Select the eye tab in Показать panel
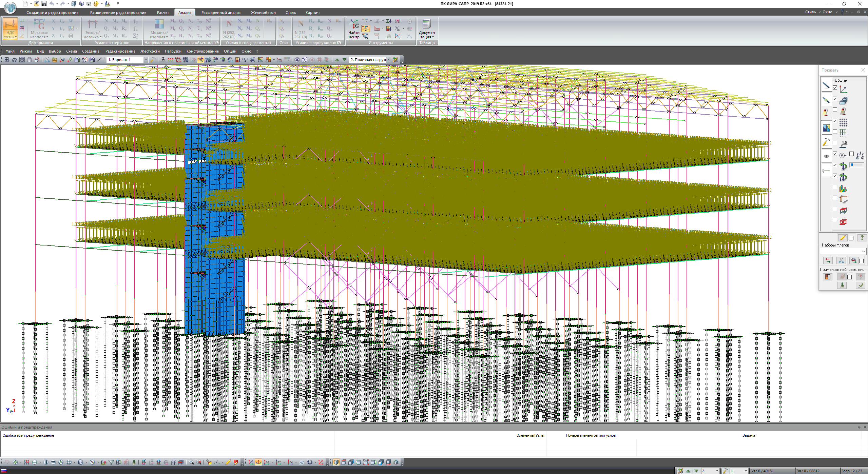 pos(826,156)
